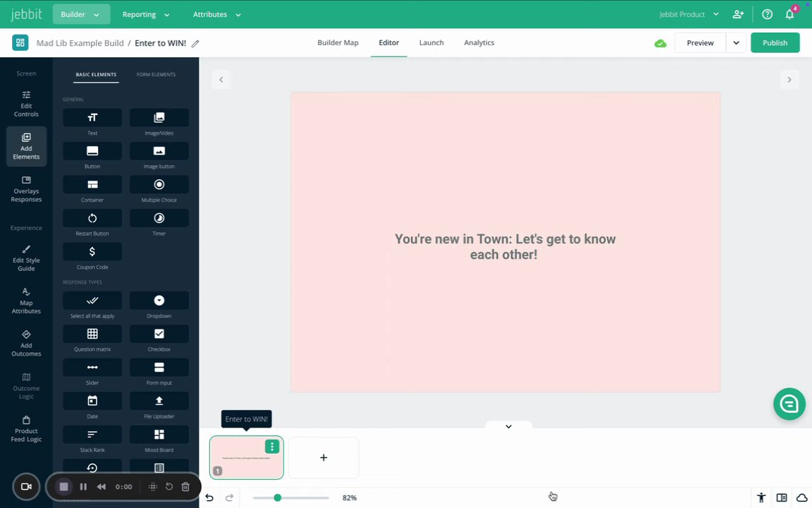Click the pencil icon to rename experience

pyautogui.click(x=195, y=44)
